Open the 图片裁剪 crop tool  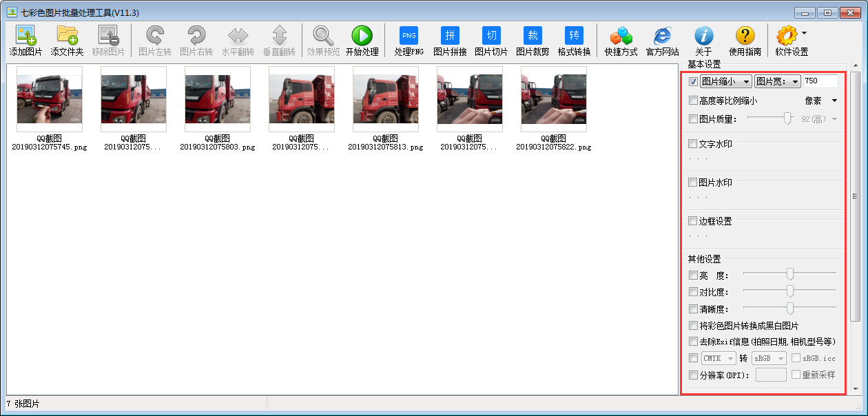pyautogui.click(x=533, y=37)
